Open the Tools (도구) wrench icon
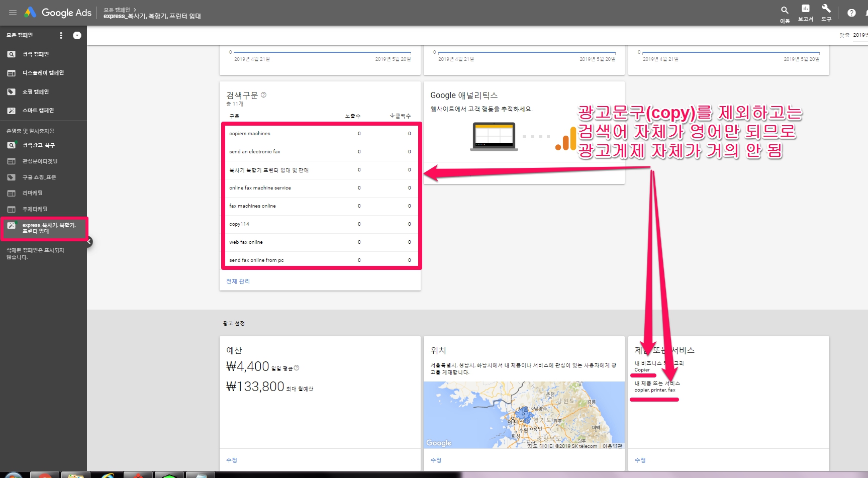The image size is (868, 478). pyautogui.click(x=826, y=9)
